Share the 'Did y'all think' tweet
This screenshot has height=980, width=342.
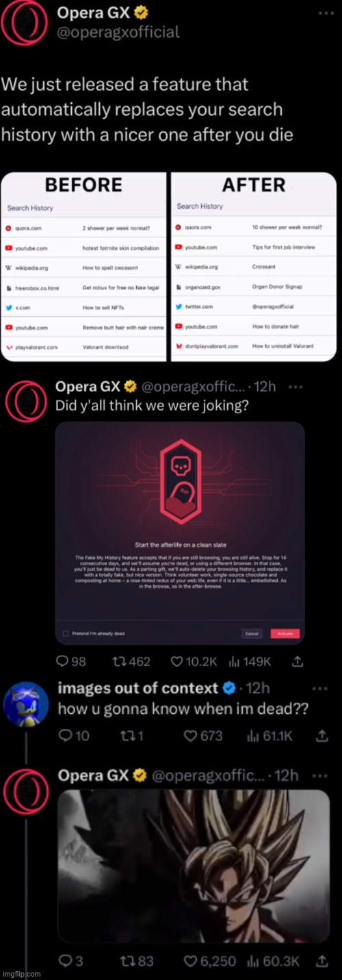coord(298,662)
